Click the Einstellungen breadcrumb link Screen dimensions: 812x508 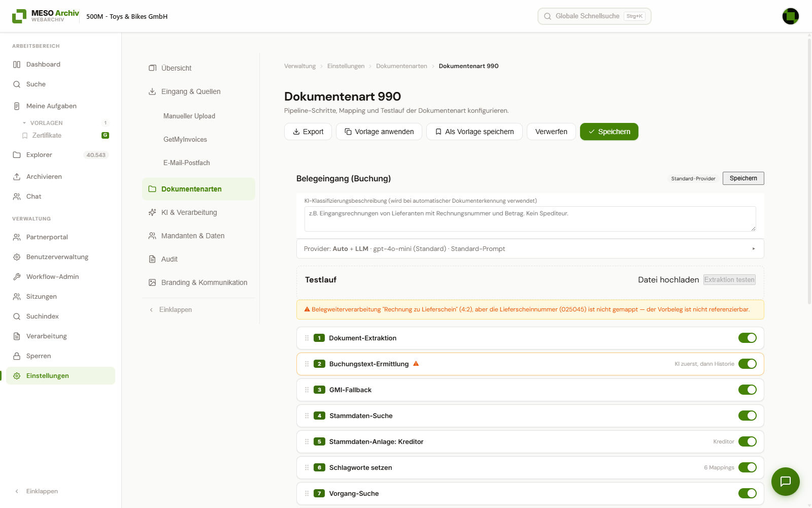pyautogui.click(x=346, y=66)
